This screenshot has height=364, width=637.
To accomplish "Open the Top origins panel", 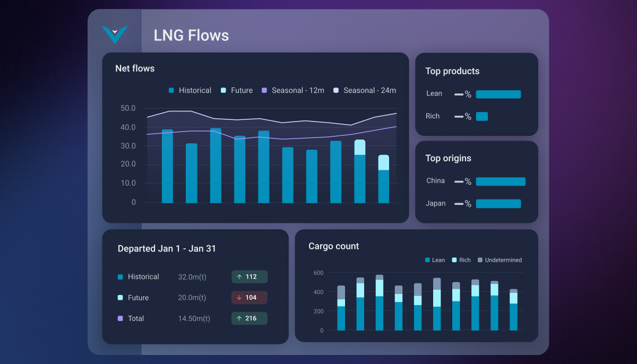I will (447, 158).
